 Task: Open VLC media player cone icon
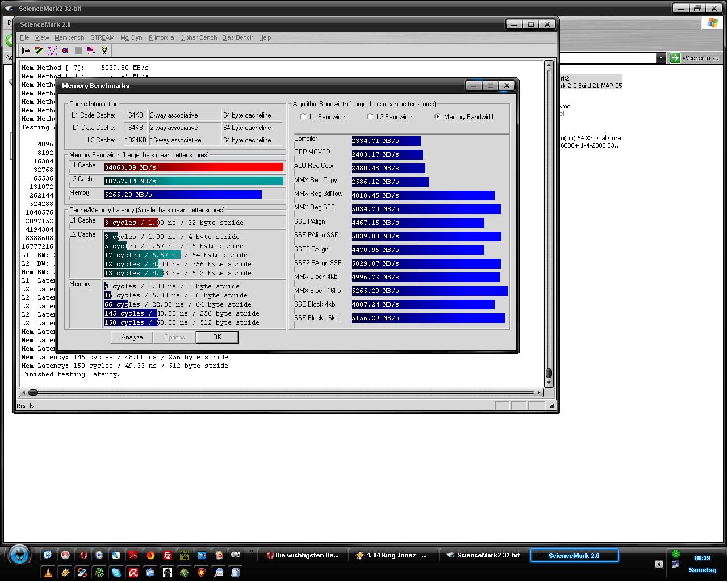(x=48, y=573)
